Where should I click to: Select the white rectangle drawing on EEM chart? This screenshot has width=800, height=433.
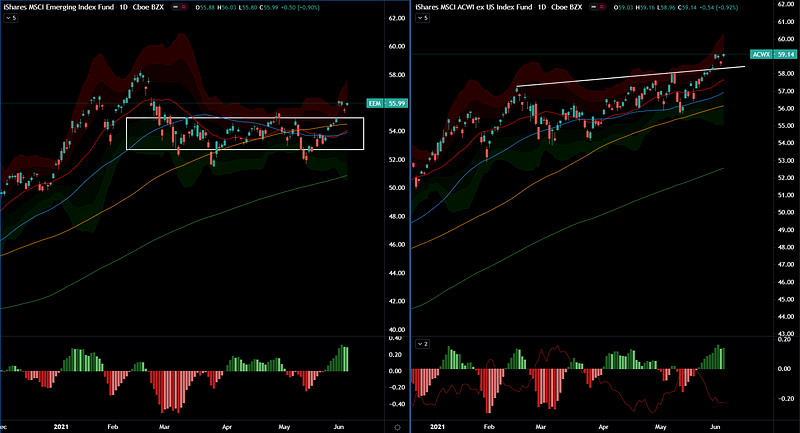coord(245,118)
